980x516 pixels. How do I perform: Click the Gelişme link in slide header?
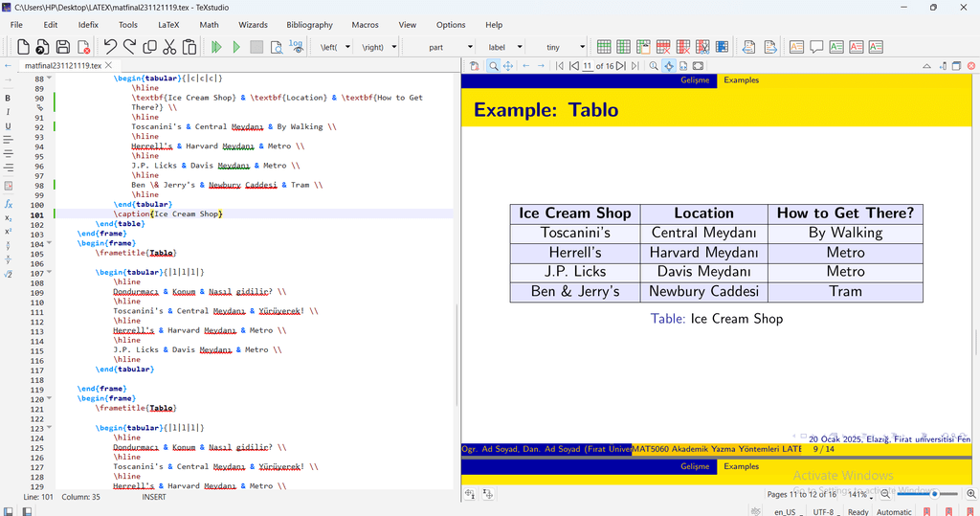pyautogui.click(x=695, y=80)
